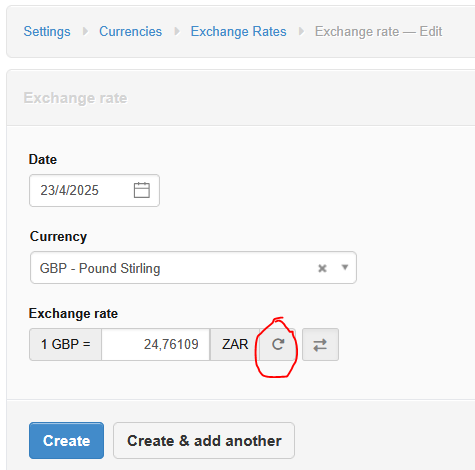Screen dimensions: 475x470
Task: Click the arrow separator after Exchange Rates
Action: (x=301, y=31)
